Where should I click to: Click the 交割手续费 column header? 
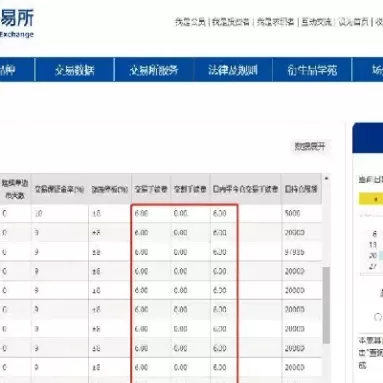coord(190,189)
